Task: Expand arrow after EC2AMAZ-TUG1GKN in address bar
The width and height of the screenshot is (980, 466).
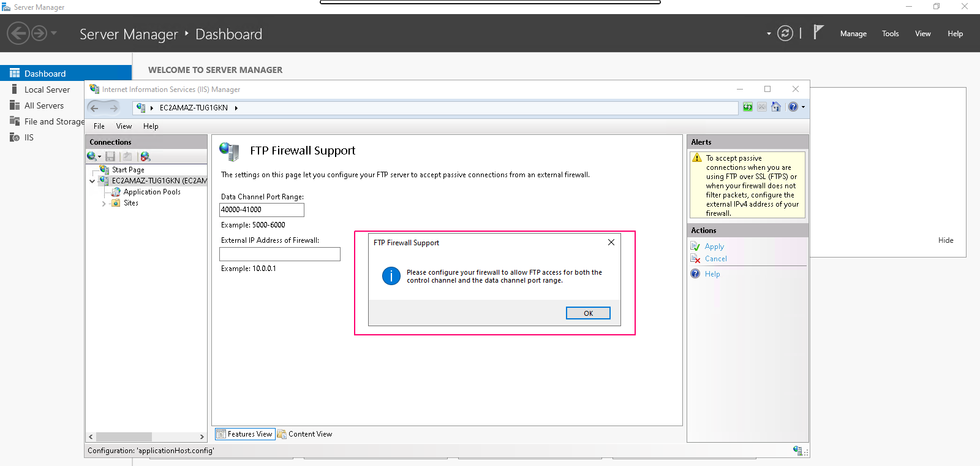Action: pos(236,108)
